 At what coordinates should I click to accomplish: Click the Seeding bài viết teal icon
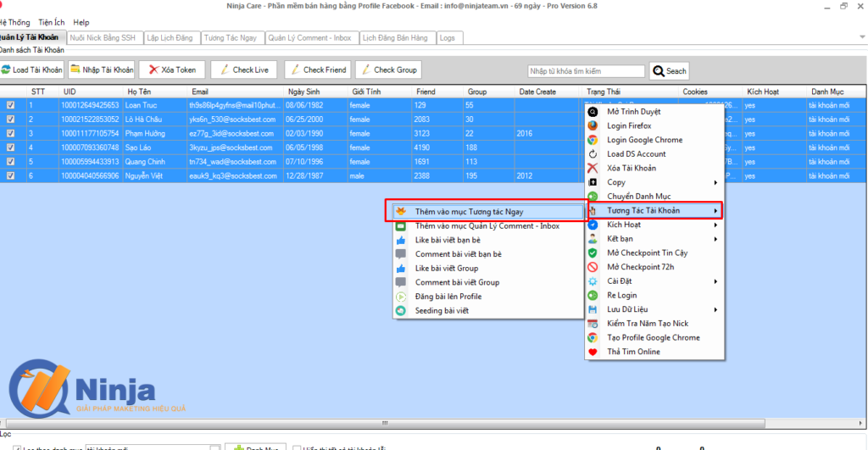401,310
